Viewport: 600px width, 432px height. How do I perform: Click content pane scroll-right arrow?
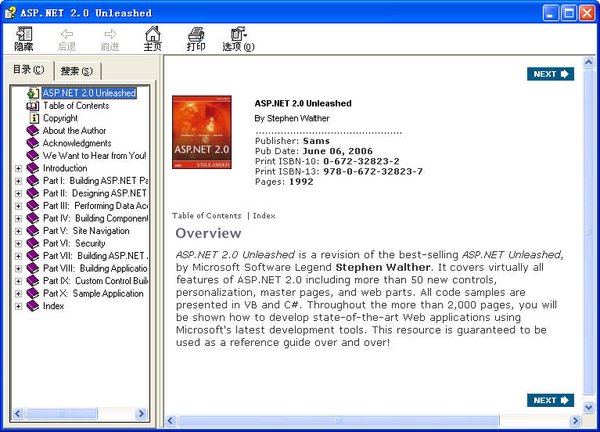[x=575, y=421]
